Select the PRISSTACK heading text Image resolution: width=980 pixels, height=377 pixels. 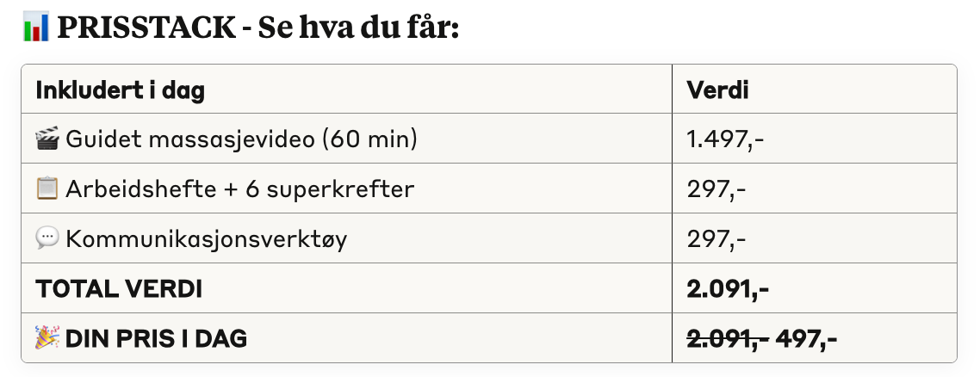point(146,28)
